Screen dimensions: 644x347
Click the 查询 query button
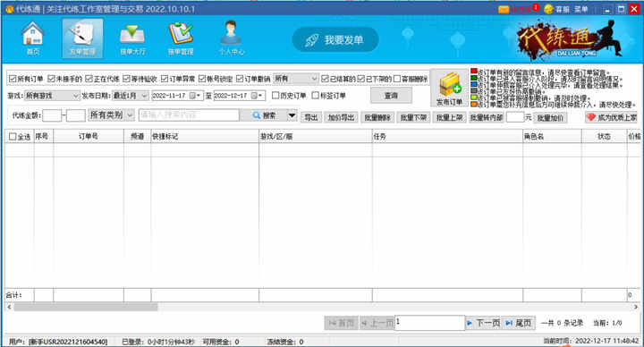[391, 96]
